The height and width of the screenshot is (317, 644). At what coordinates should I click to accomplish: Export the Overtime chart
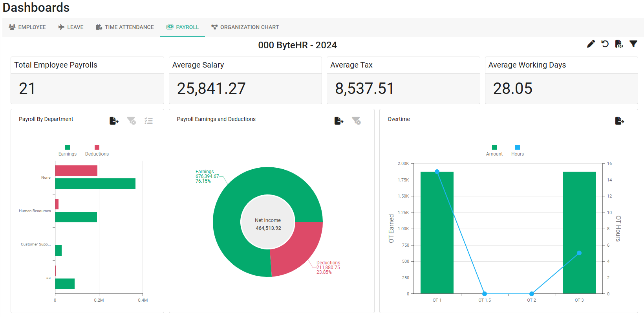620,121
